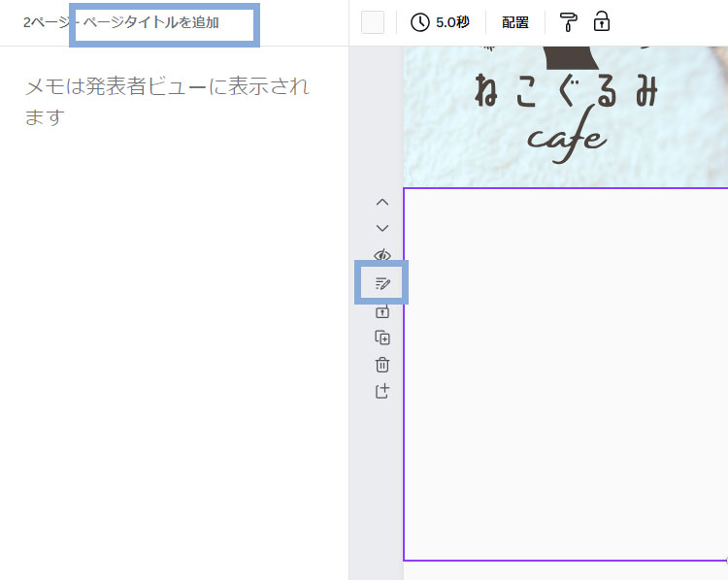
Task: Open the 配置 position menu
Action: coord(514,22)
